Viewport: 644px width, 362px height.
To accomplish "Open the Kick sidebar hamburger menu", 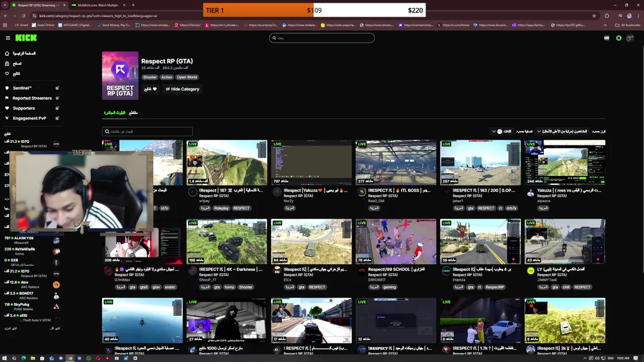I will tap(8, 38).
